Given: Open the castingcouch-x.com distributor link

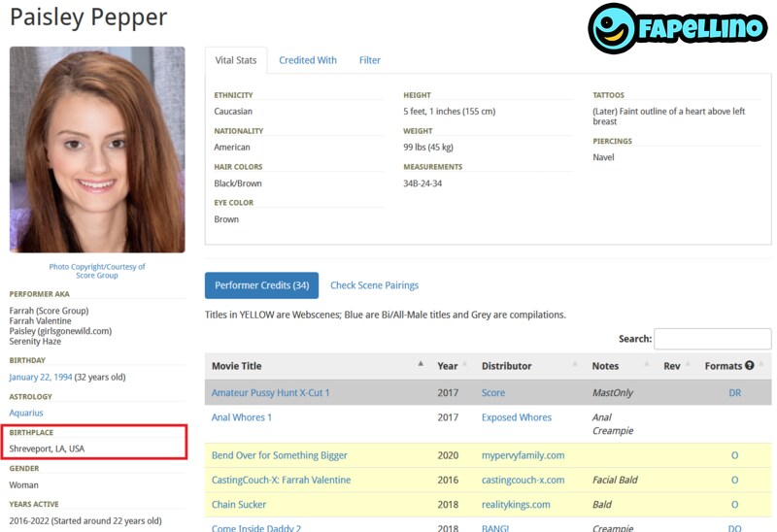Looking at the screenshot, I should coord(523,480).
